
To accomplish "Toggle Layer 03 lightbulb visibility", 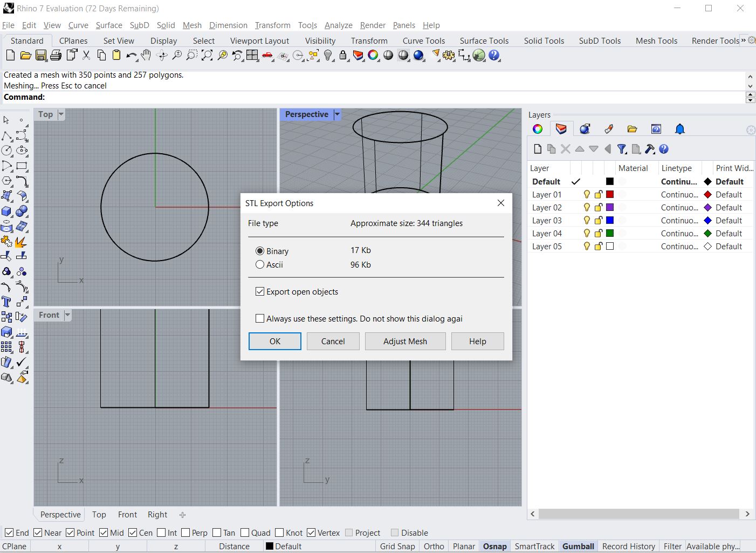I will [x=587, y=221].
